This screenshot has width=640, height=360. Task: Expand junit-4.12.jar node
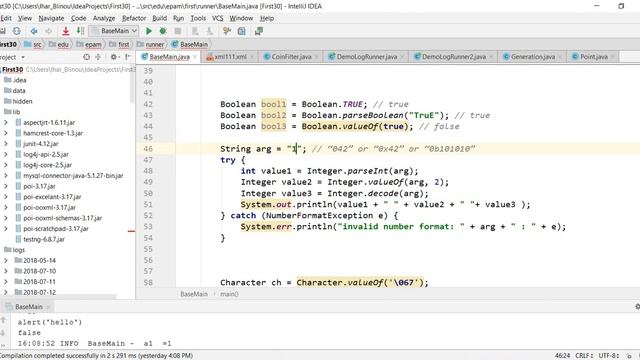tap(6, 144)
